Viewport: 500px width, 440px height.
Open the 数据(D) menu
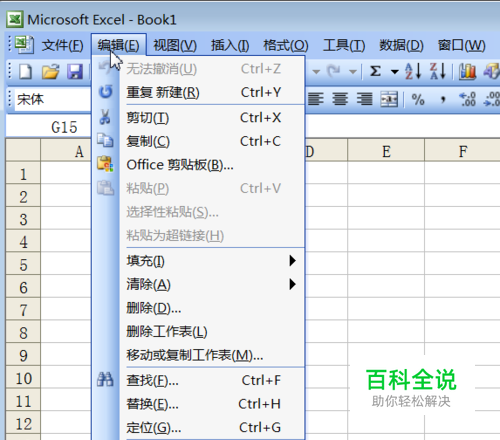click(401, 45)
